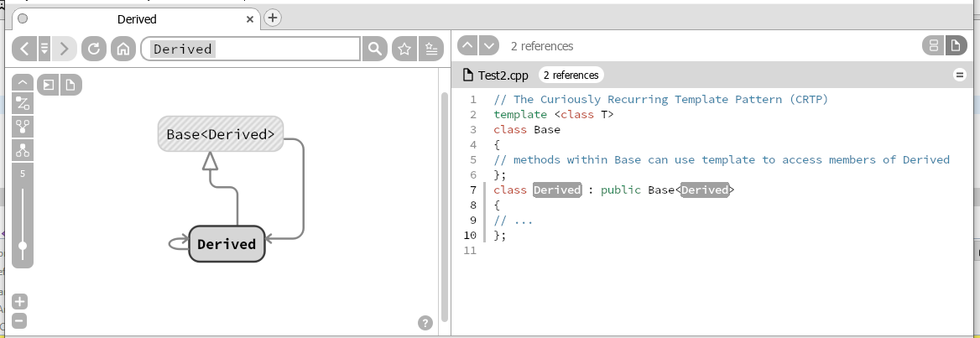
Task: Collapse the graph trail toolbar
Action: tap(23, 82)
